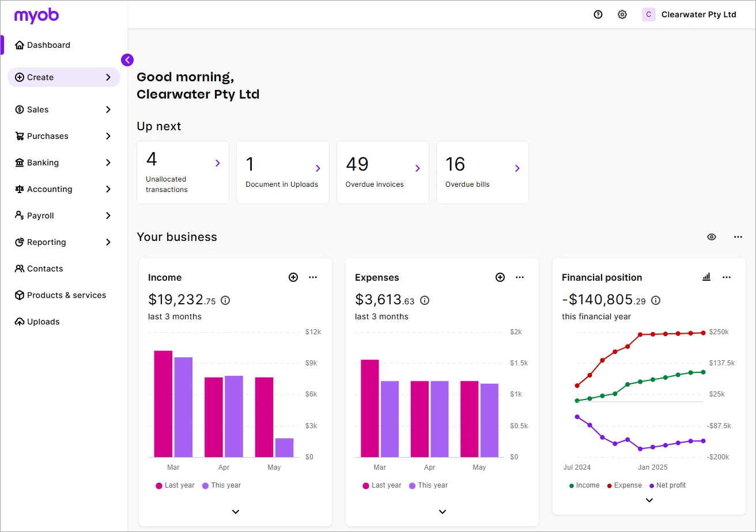Image resolution: width=756 pixels, height=532 pixels.
Task: Click the Create plus icon in sidebar
Action: (x=20, y=77)
